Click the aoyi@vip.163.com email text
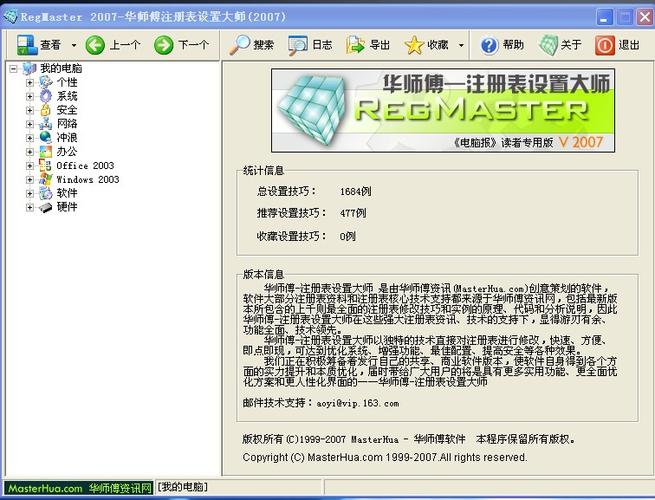Screen dimensions: 655x500 [x=358, y=404]
